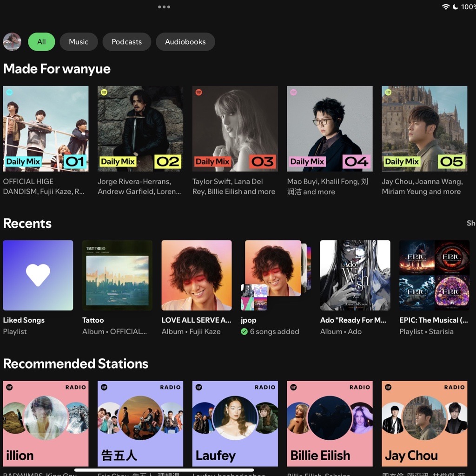Open the Recommended Stations heading
Image resolution: width=476 pixels, height=476 pixels.
click(x=75, y=364)
